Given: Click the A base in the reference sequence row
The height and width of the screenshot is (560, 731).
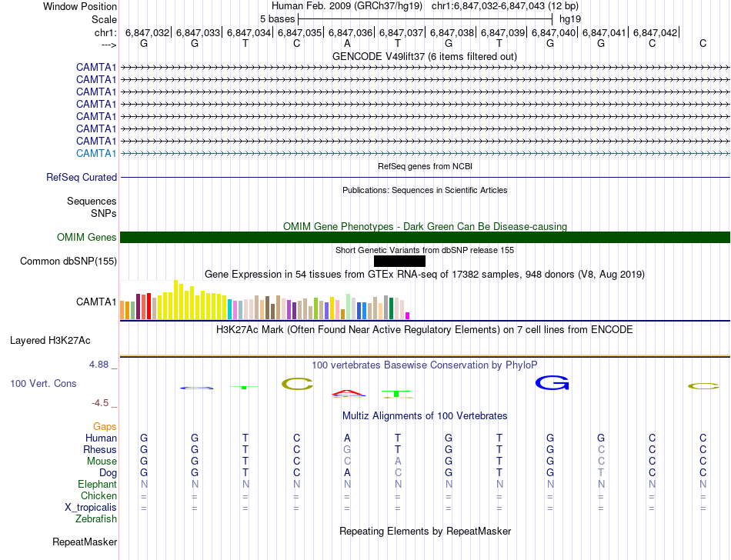Looking at the screenshot, I should [347, 43].
